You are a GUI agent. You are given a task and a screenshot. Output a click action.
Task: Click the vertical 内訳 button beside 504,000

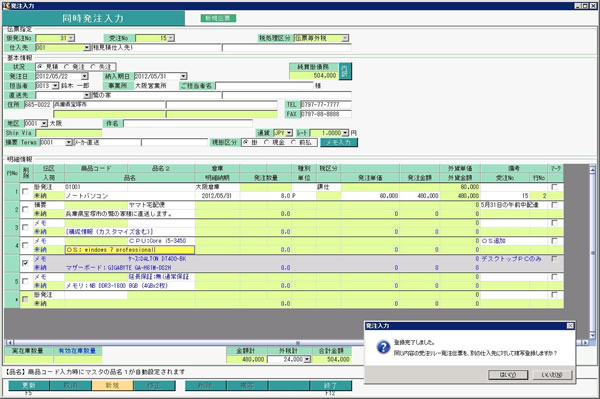(x=345, y=71)
